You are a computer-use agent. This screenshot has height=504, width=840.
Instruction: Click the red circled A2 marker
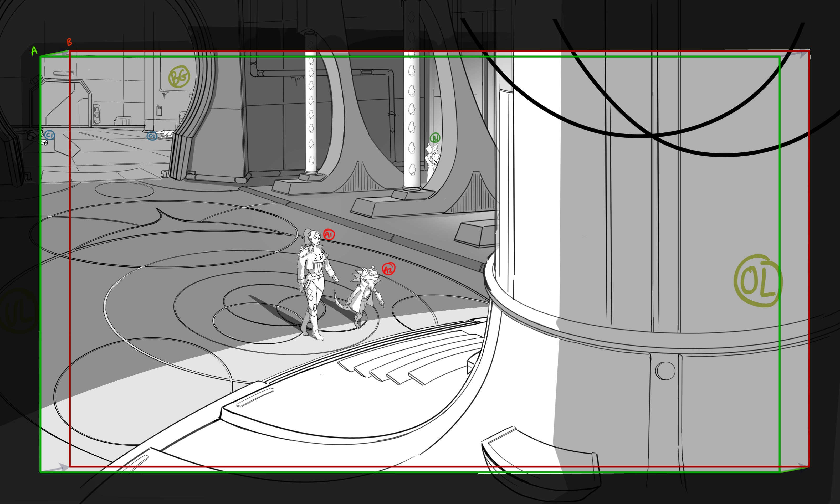388,269
